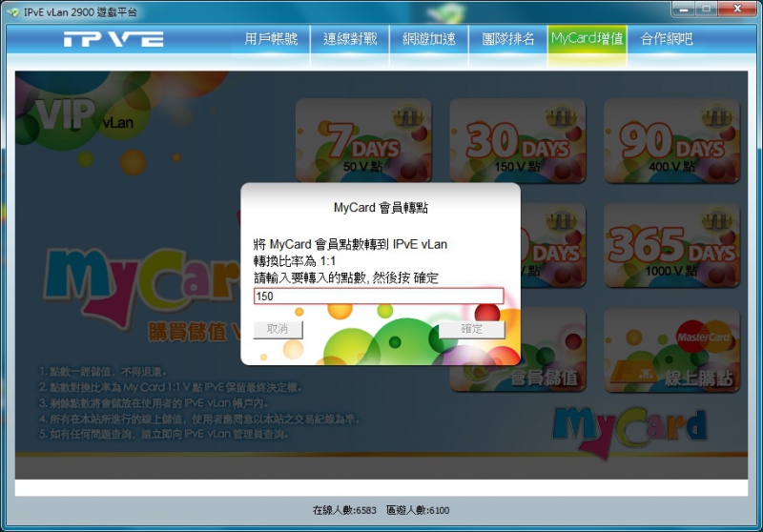
Task: Click the points input field showing 150
Action: tap(378, 297)
